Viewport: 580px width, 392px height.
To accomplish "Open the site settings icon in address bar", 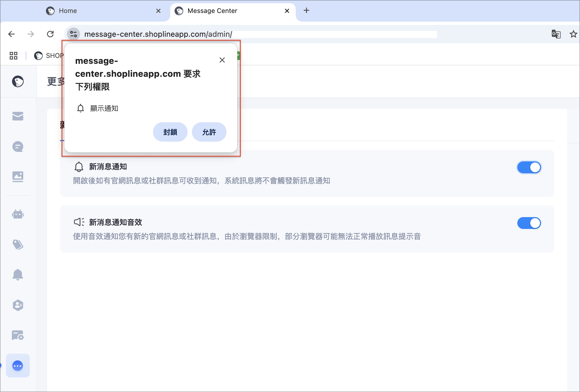I will click(x=74, y=34).
